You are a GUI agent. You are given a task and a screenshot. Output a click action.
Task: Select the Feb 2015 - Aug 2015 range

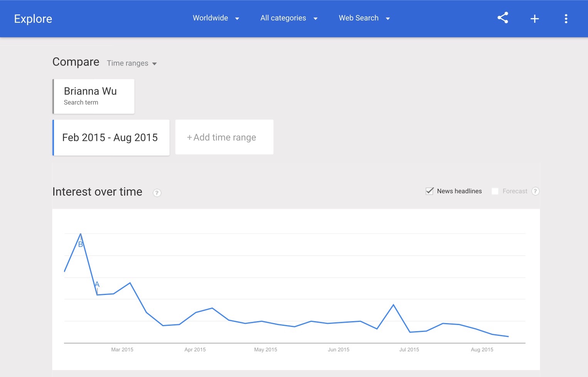tap(111, 137)
